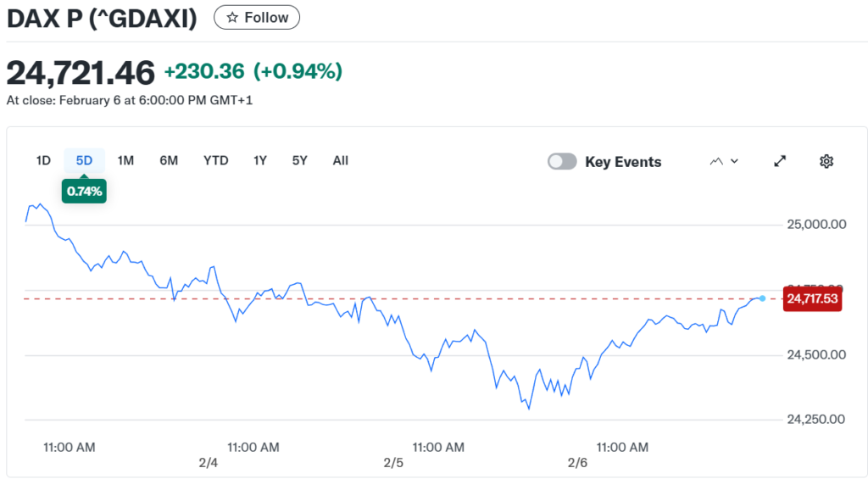Switch chart to 5Y range
The height and width of the screenshot is (479, 868).
click(x=299, y=160)
